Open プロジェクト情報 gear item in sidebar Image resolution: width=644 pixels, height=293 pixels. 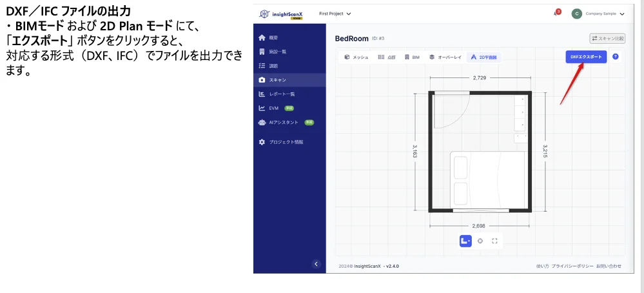point(289,142)
